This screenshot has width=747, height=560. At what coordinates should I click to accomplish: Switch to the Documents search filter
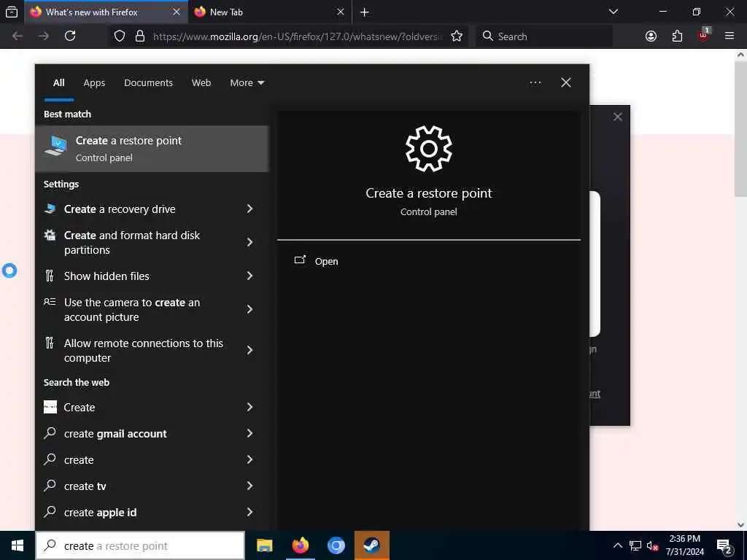(148, 83)
